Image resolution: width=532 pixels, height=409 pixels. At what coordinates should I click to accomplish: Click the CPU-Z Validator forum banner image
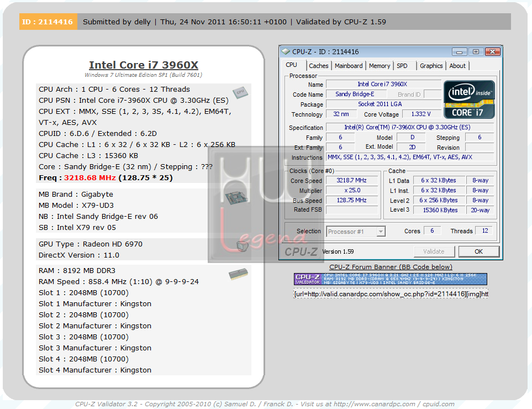390,279
